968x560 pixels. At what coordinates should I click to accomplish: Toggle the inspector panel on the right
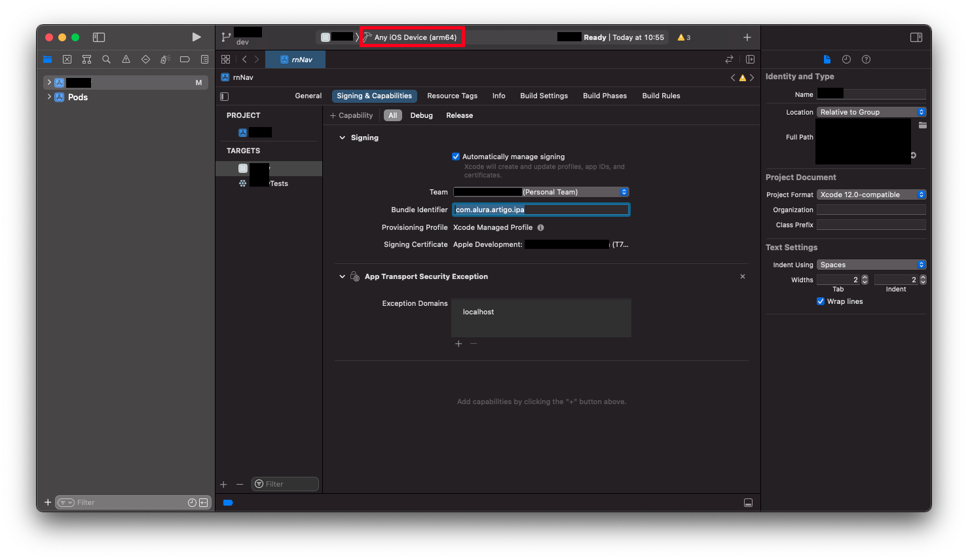[x=916, y=37]
